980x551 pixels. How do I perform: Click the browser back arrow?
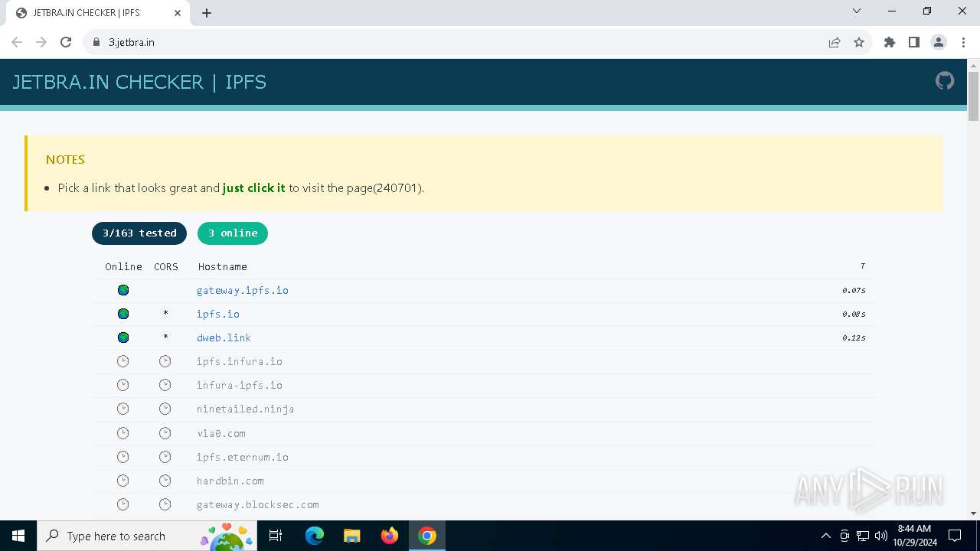[17, 42]
